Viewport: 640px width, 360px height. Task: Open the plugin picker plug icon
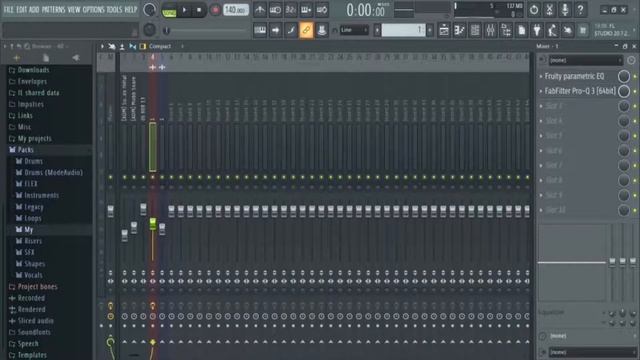[x=537, y=30]
